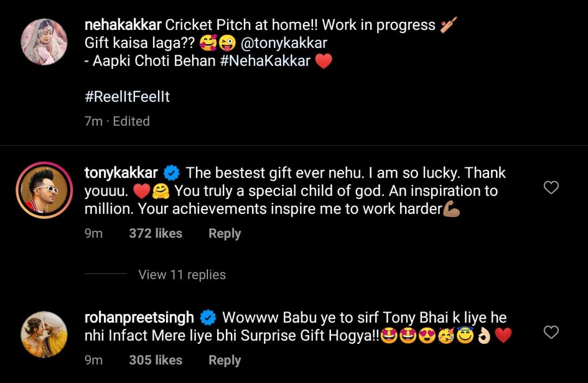Click rohanpreetsingh's verified badge
The image size is (588, 383).
[208, 318]
